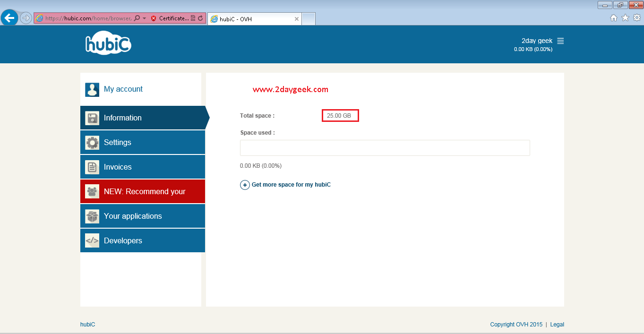Click the 2day geek account name
This screenshot has width=644, height=334.
tap(537, 41)
